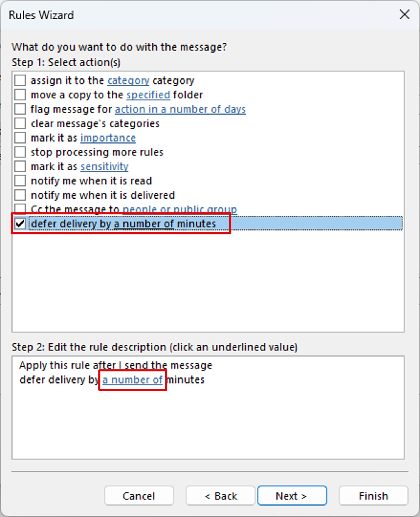
Task: Enable 'stop processing more rules' checkbox
Action: point(20,152)
